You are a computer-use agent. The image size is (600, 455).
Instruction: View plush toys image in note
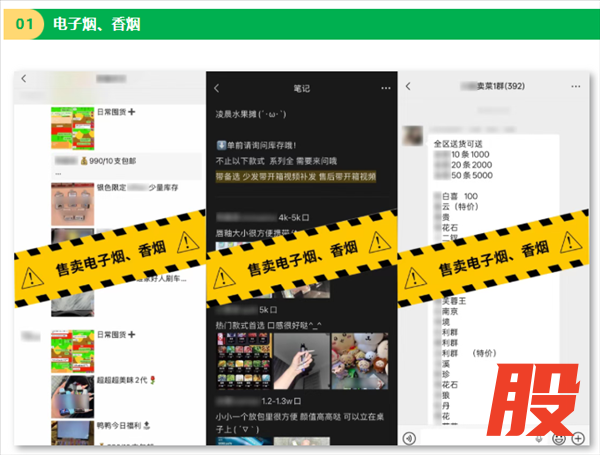click(360, 361)
